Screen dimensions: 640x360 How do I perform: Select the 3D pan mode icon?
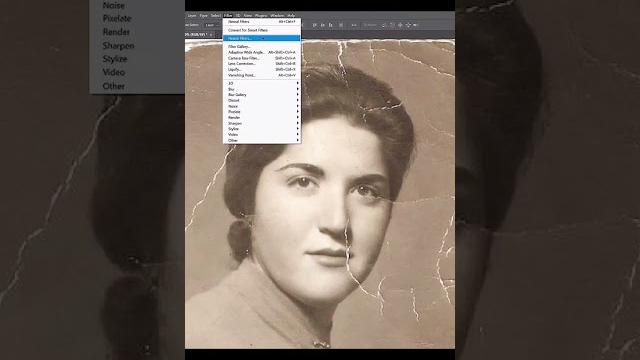(400, 25)
